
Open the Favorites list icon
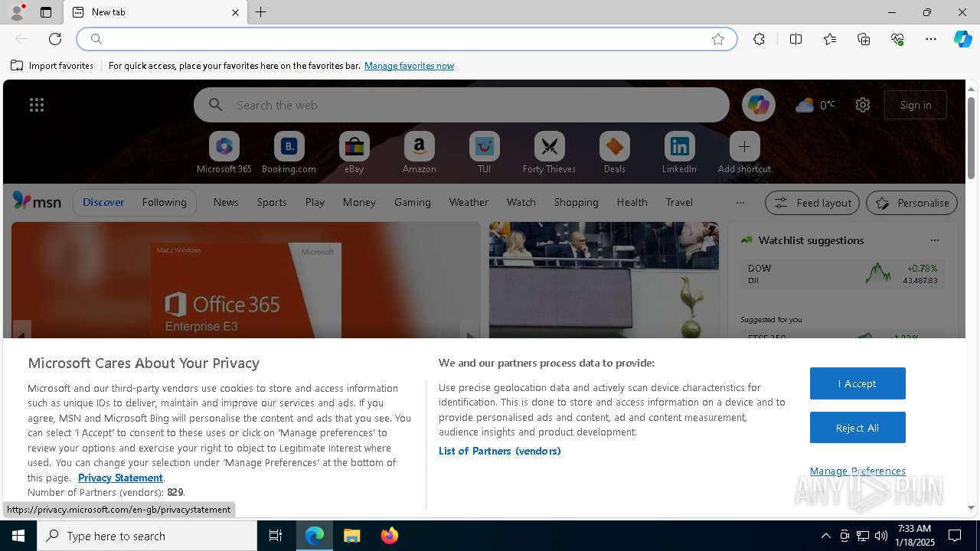(830, 39)
